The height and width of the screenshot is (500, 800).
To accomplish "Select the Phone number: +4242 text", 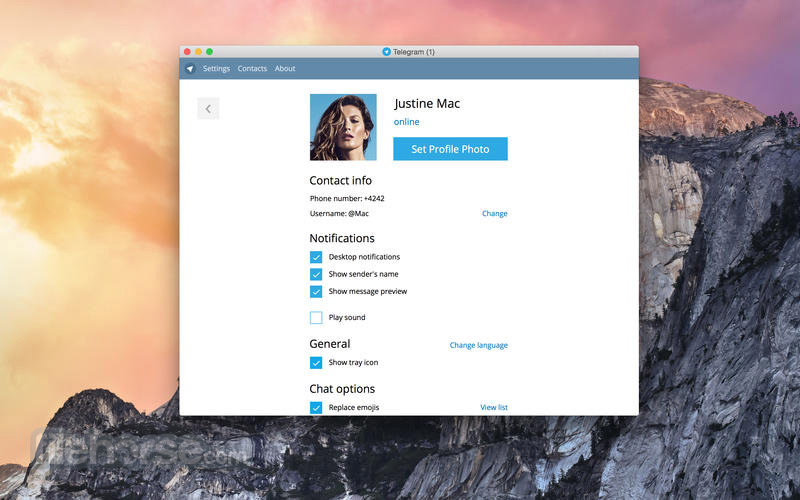I will click(347, 198).
